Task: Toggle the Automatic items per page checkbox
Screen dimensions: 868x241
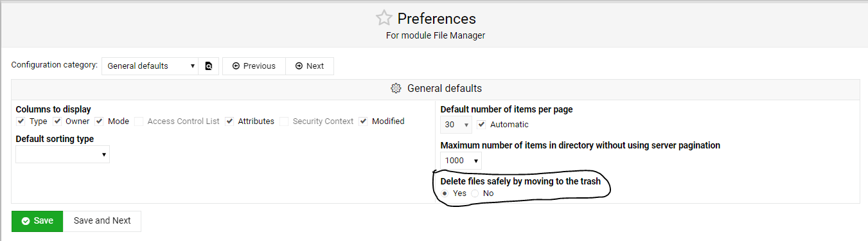Action: (x=482, y=125)
